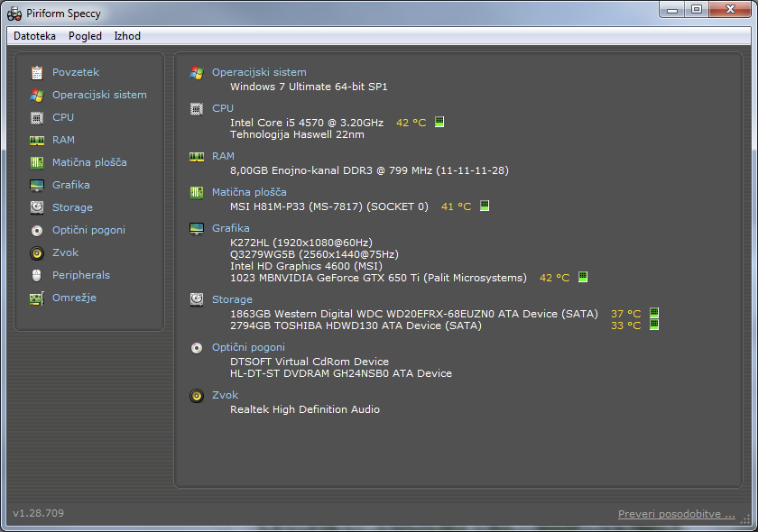Click the Storage hard drive icon in summary
Image resolution: width=758 pixels, height=532 pixels.
pos(196,299)
